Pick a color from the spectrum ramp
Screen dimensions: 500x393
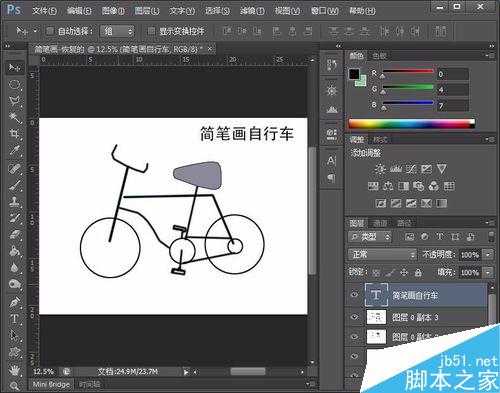click(x=411, y=124)
